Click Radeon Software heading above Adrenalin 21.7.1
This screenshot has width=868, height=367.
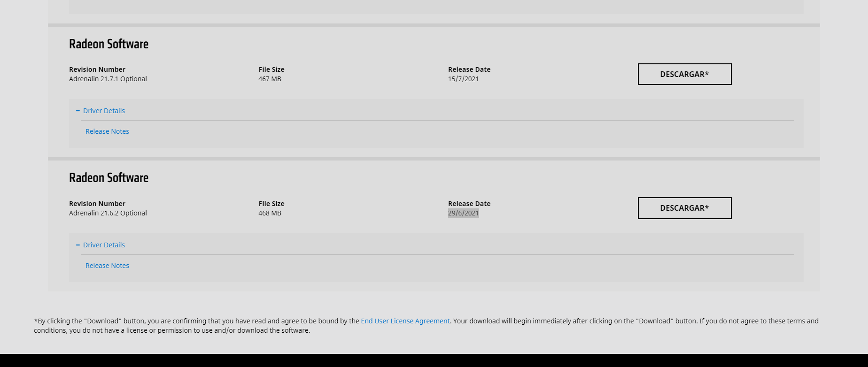(108, 44)
